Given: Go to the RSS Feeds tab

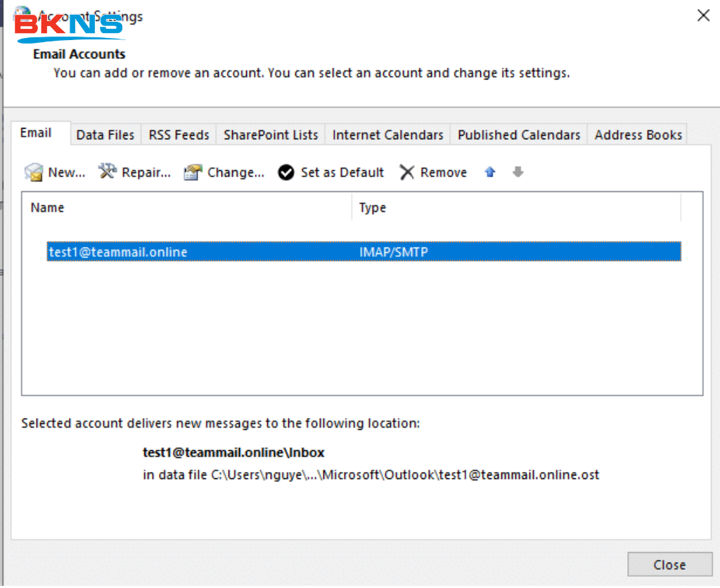Looking at the screenshot, I should [179, 135].
